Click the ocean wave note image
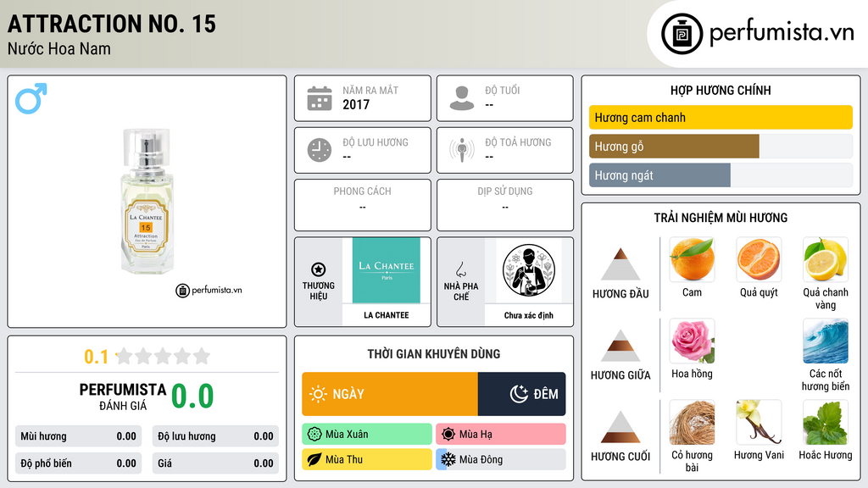 826,341
